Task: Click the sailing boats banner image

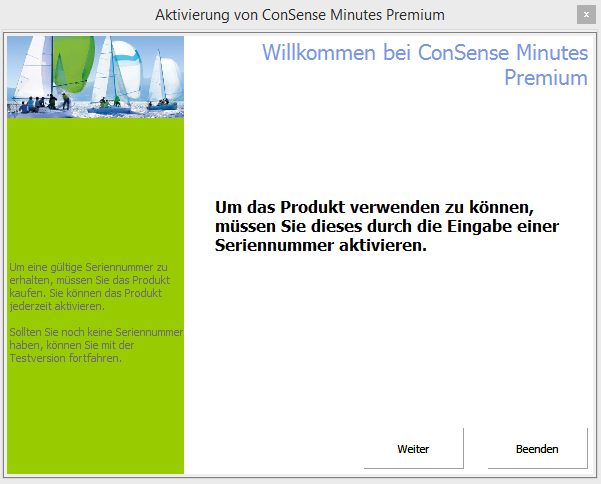Action: click(96, 77)
